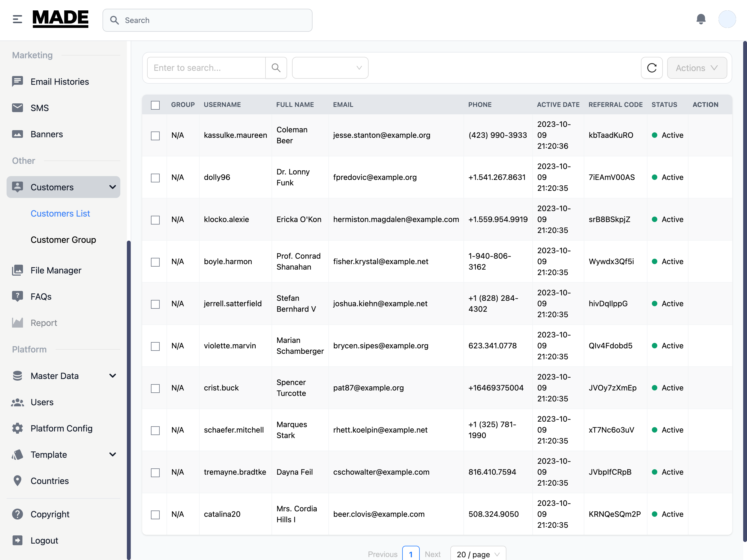Select the kassulke.maureen row checkbox
Viewport: 747px width, 560px height.
pyautogui.click(x=155, y=136)
